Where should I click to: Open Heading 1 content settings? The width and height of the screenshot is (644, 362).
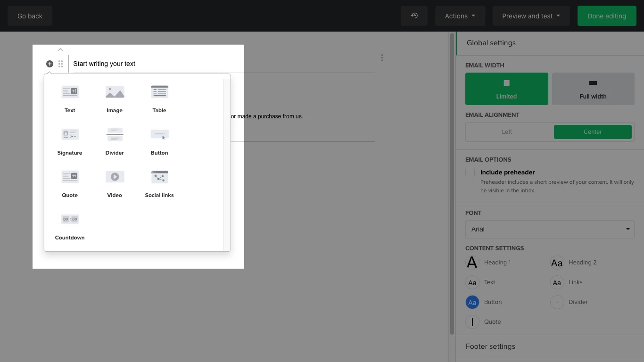[472, 263]
